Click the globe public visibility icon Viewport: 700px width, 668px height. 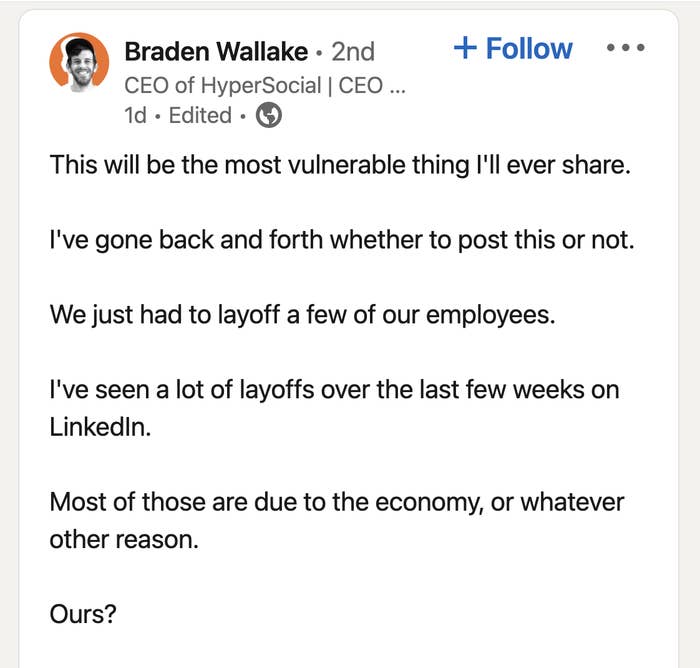click(x=268, y=115)
